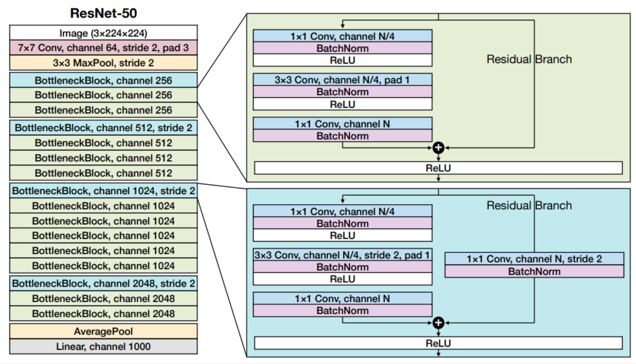Click the plus add node in blue block

(438, 323)
